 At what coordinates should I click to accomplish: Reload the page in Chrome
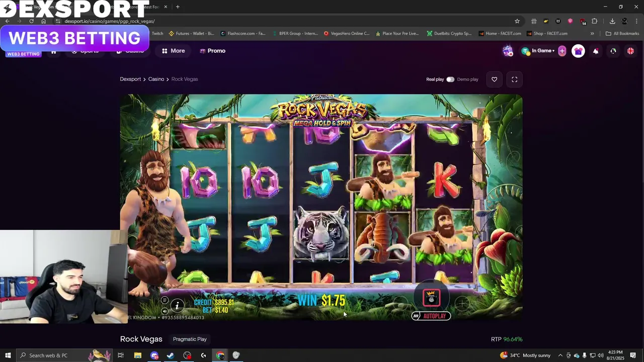tap(31, 21)
